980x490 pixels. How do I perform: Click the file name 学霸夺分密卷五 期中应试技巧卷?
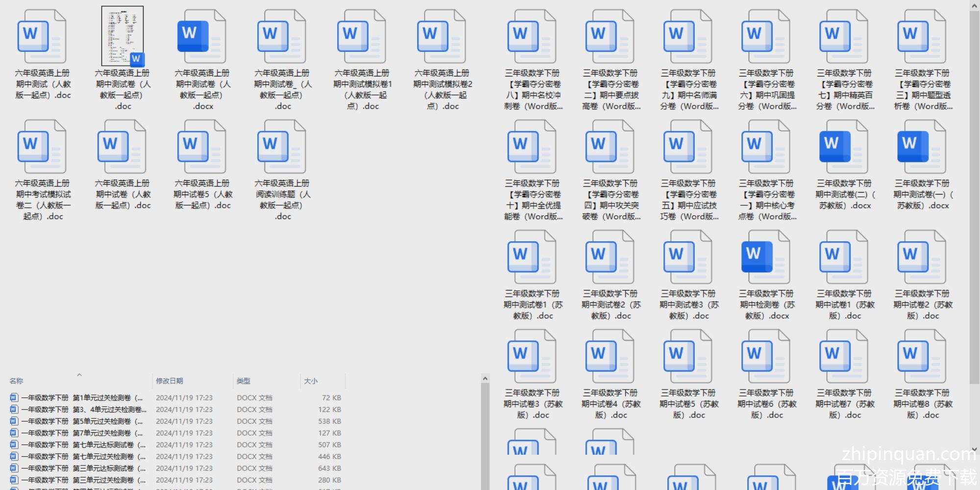688,200
